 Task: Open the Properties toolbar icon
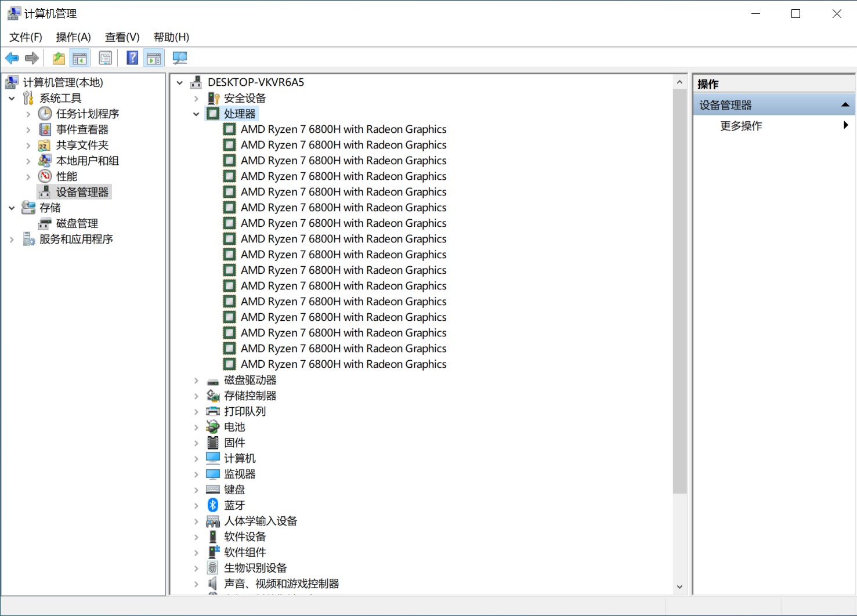106,58
